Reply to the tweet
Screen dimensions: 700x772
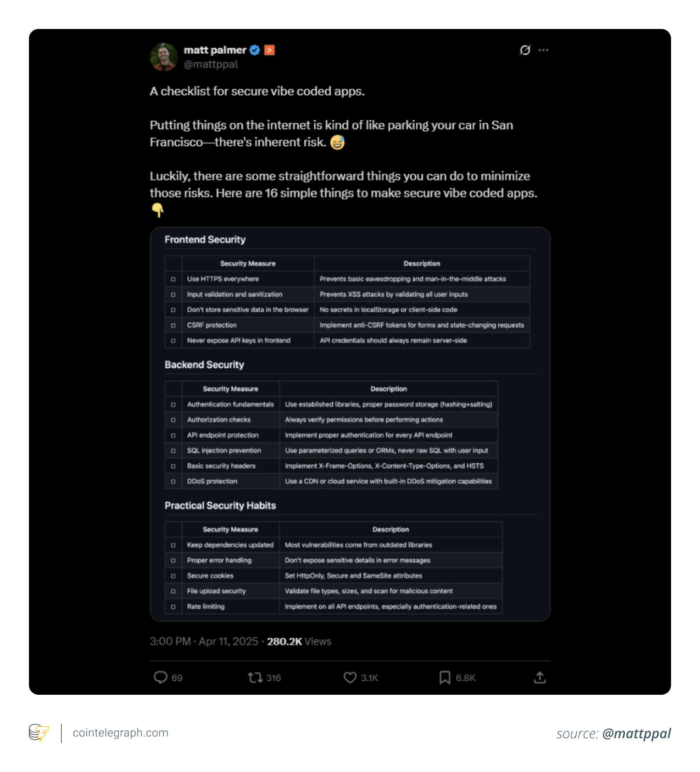pos(162,678)
